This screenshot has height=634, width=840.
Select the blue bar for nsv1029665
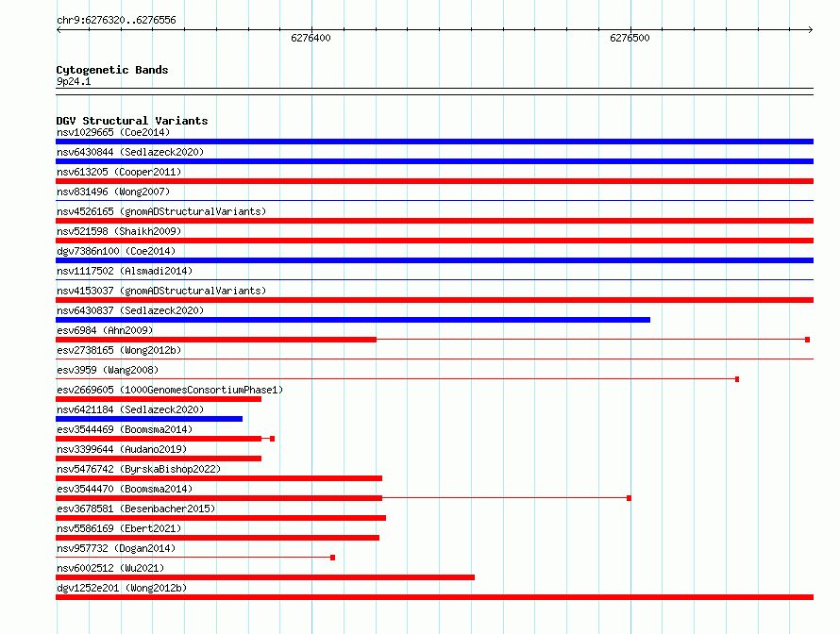point(434,142)
